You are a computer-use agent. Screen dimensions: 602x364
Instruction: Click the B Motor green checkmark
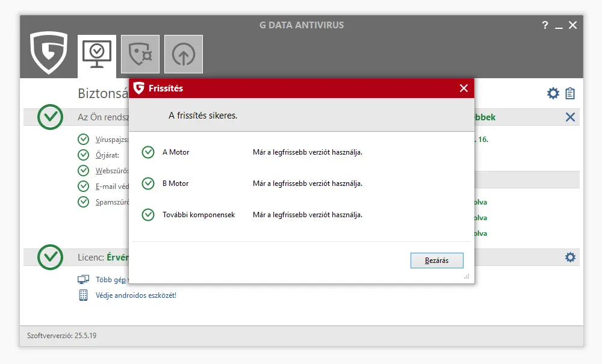tap(148, 184)
